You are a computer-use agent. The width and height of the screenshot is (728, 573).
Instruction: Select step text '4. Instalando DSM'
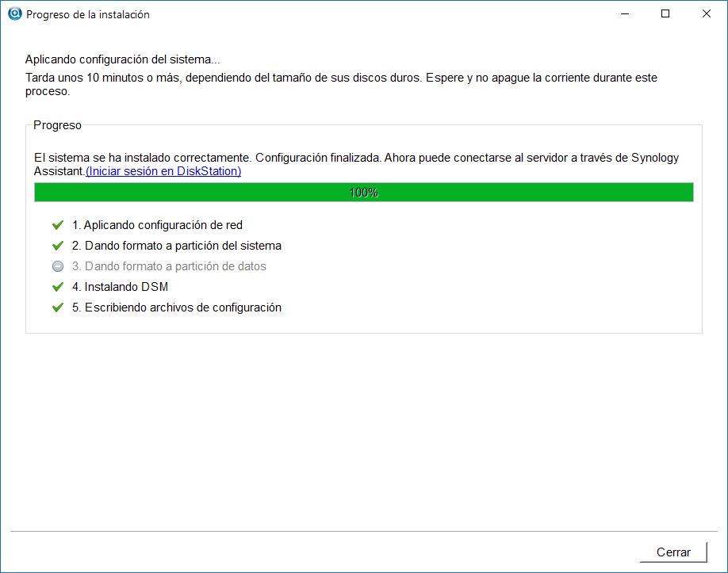120,287
